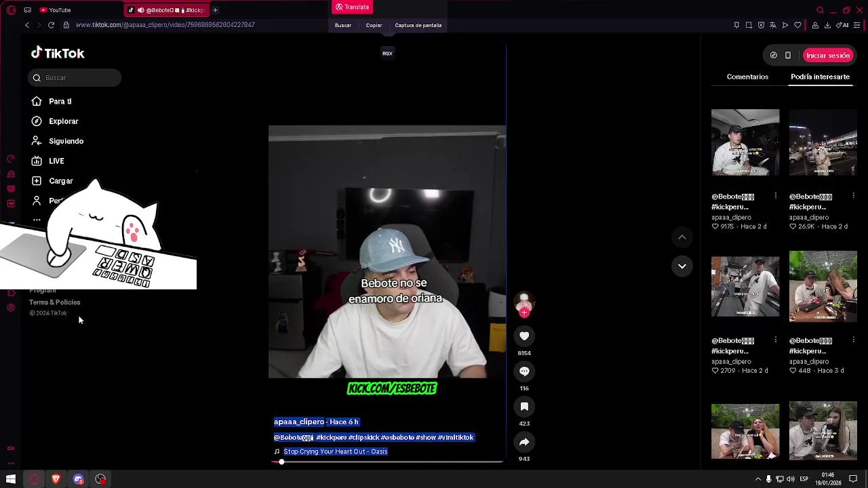
Task: Go to the next video with down chevron
Action: [x=682, y=266]
